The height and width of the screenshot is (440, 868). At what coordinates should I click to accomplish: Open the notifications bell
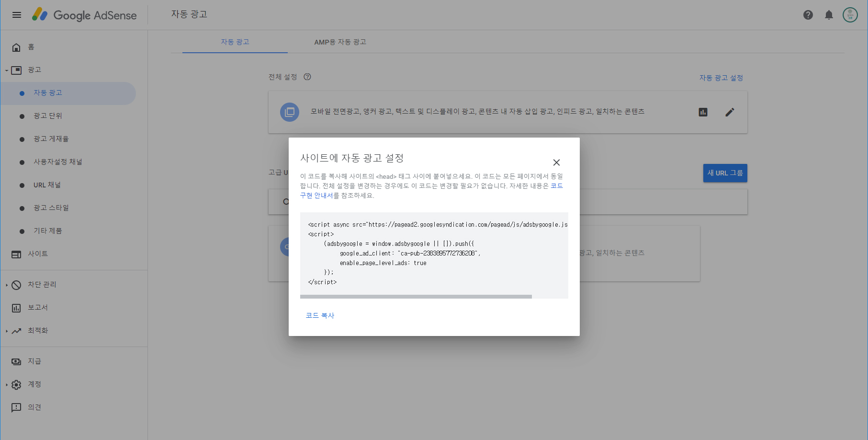click(x=829, y=15)
